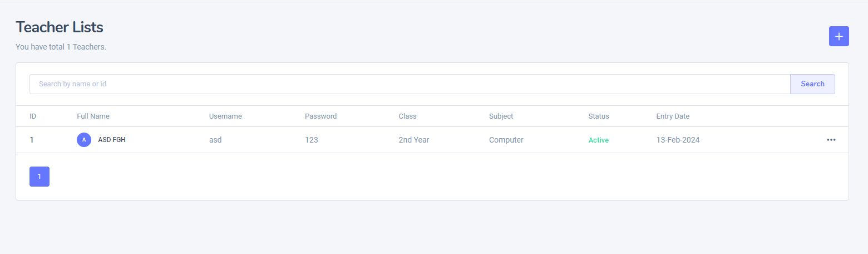The image size is (868, 254).
Task: Click the Search button
Action: [x=812, y=84]
